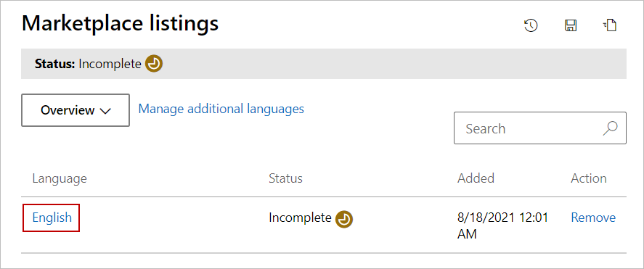Focus the Search input field
The height and width of the screenshot is (269, 644).
coord(540,128)
